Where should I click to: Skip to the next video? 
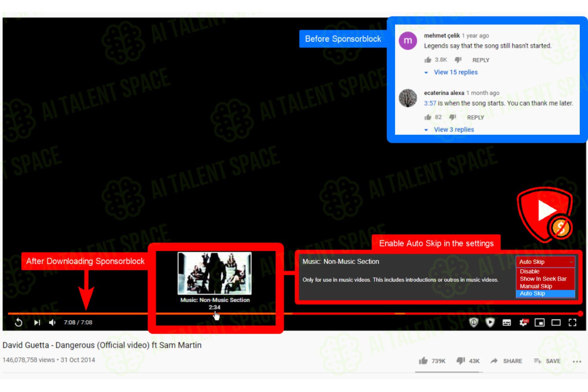(x=37, y=323)
